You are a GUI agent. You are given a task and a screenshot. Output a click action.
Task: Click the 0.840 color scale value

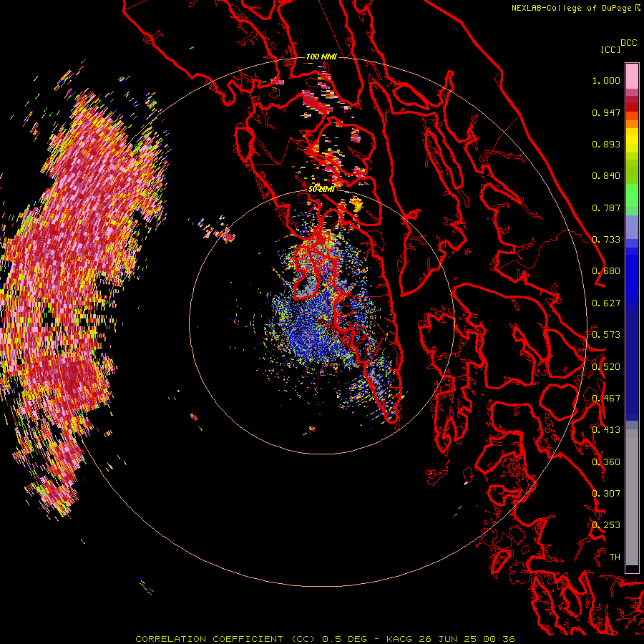606,176
